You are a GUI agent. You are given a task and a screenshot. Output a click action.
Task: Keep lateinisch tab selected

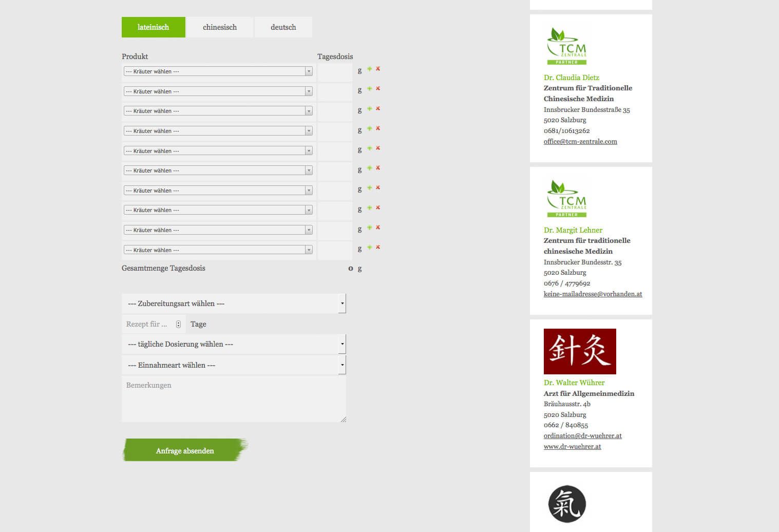pyautogui.click(x=153, y=27)
